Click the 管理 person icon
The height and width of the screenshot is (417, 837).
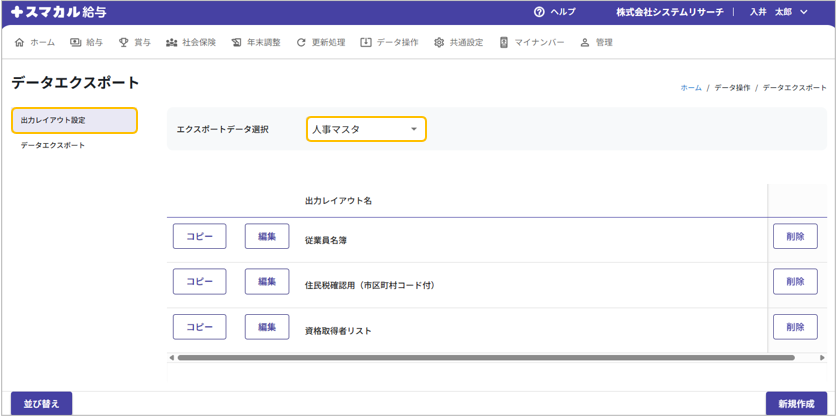click(585, 43)
